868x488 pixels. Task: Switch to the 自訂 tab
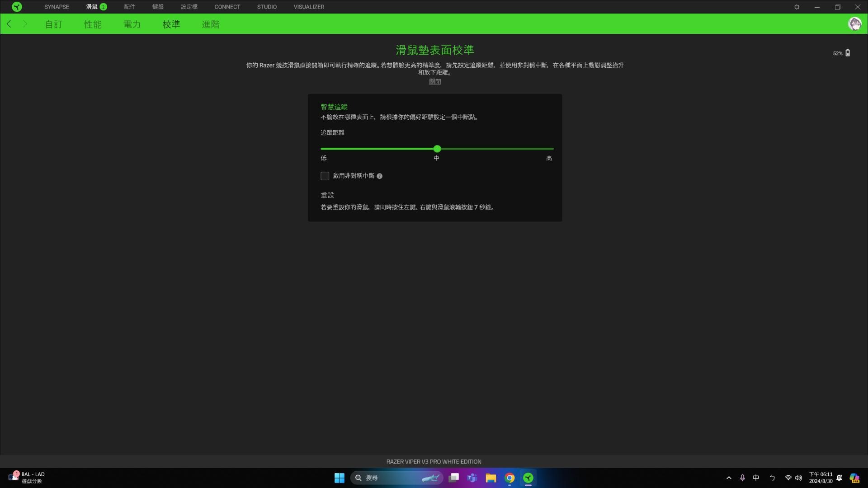(54, 24)
